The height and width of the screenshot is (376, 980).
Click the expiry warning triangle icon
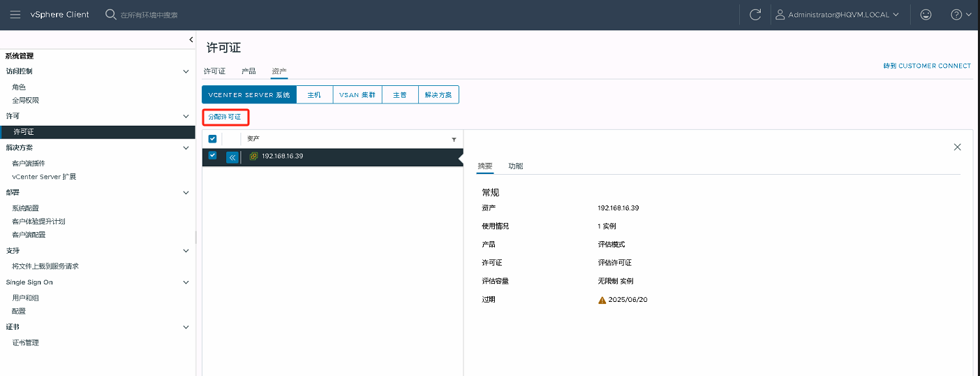(x=602, y=300)
